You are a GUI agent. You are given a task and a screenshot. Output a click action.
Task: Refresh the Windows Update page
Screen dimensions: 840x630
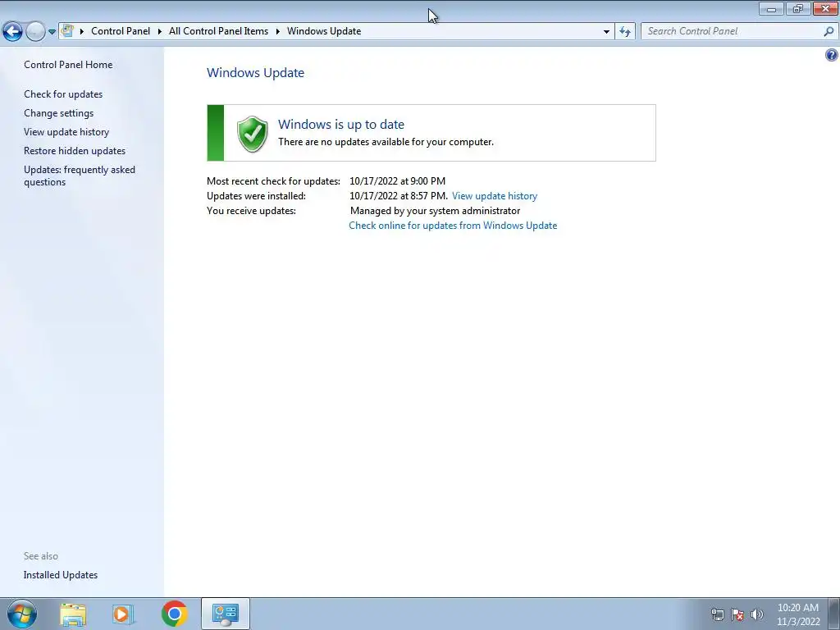click(624, 32)
